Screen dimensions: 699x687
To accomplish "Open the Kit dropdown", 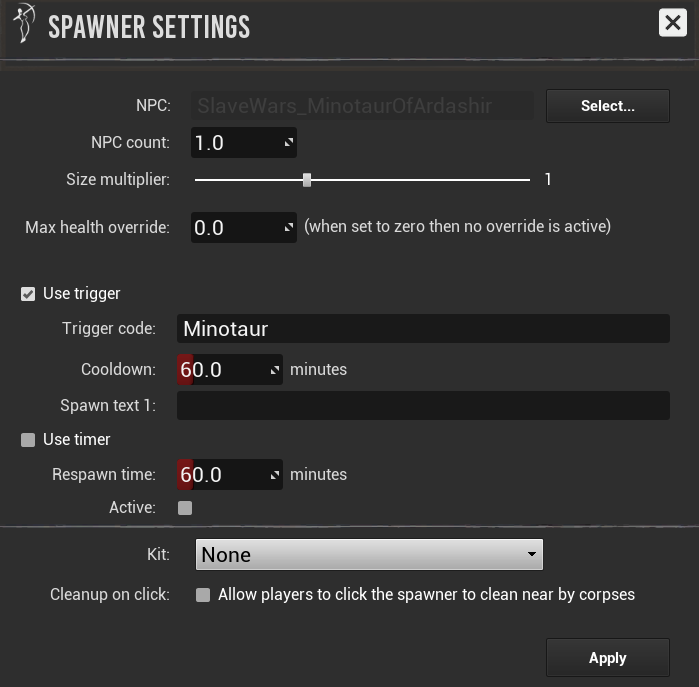I will coord(366,554).
